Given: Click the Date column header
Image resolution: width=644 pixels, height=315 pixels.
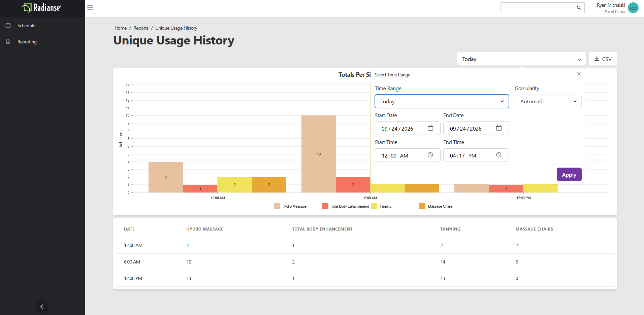Looking at the screenshot, I should click(x=129, y=229).
